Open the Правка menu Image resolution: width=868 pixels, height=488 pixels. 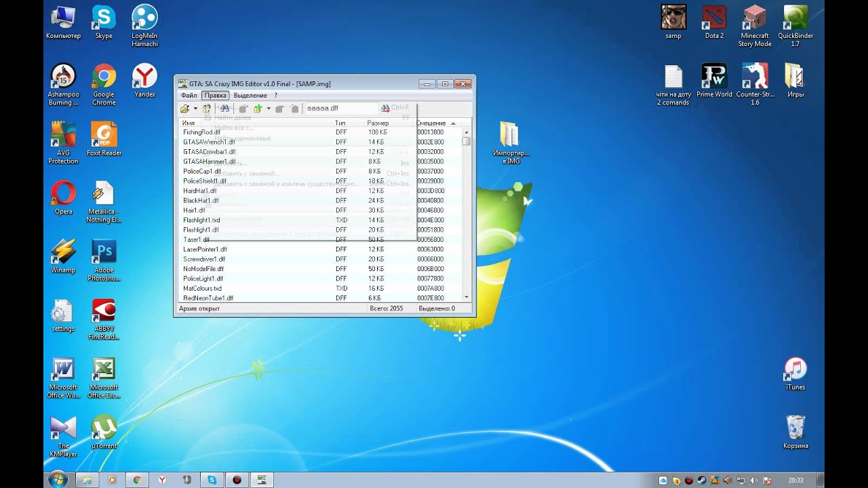[x=215, y=96]
